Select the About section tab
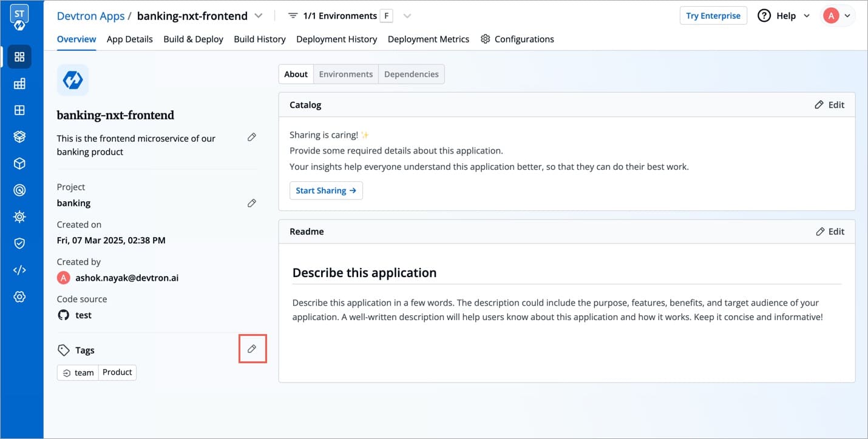Viewport: 868px width, 439px height. click(x=296, y=74)
